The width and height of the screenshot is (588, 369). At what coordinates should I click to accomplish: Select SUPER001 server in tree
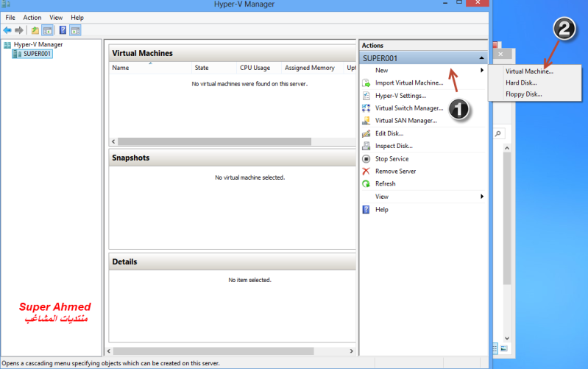[x=37, y=54]
